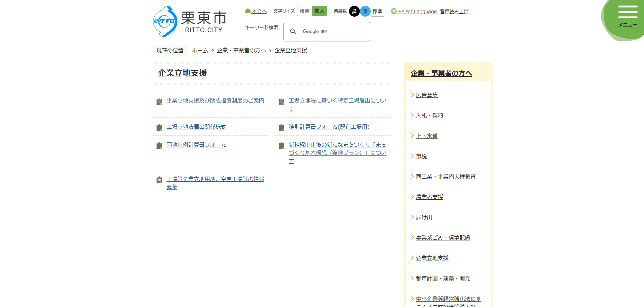This screenshot has width=644, height=307.
Task: Switch background color to black (黒)
Action: 354,11
